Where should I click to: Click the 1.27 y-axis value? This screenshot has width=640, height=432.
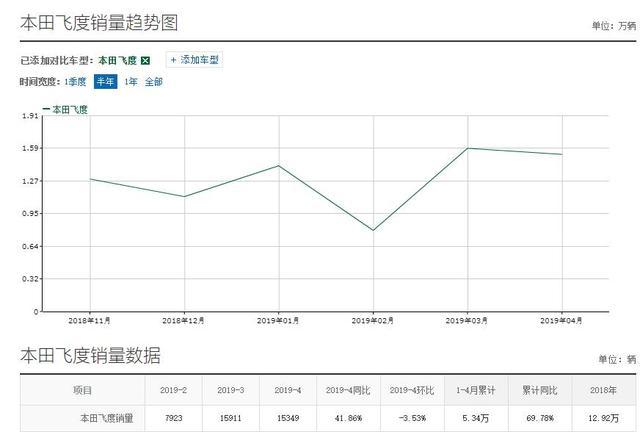click(30, 181)
